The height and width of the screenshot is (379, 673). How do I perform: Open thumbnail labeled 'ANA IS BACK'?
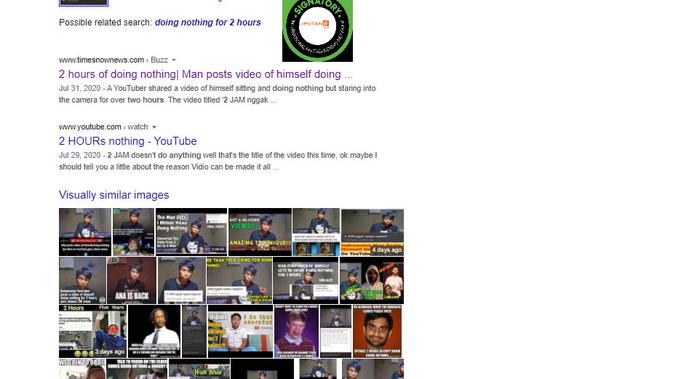click(x=131, y=280)
